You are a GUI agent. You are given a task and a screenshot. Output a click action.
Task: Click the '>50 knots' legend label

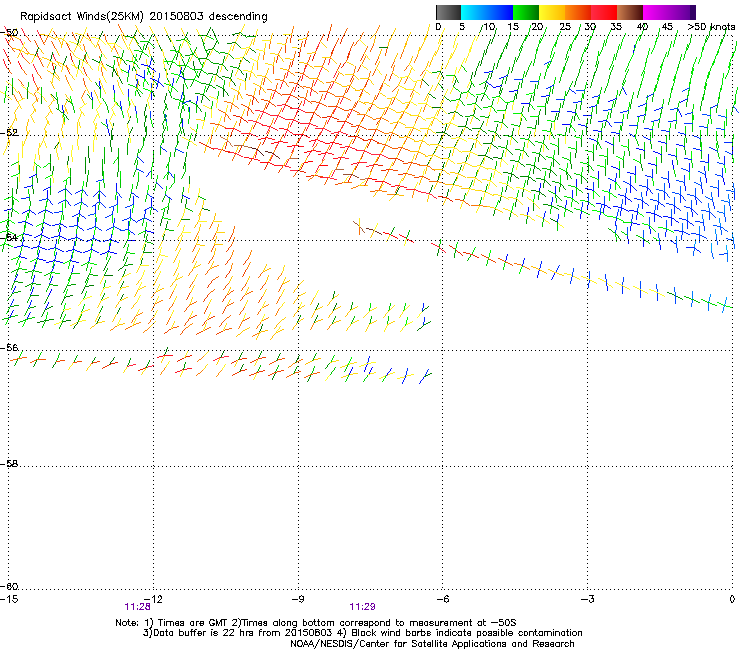click(x=711, y=27)
